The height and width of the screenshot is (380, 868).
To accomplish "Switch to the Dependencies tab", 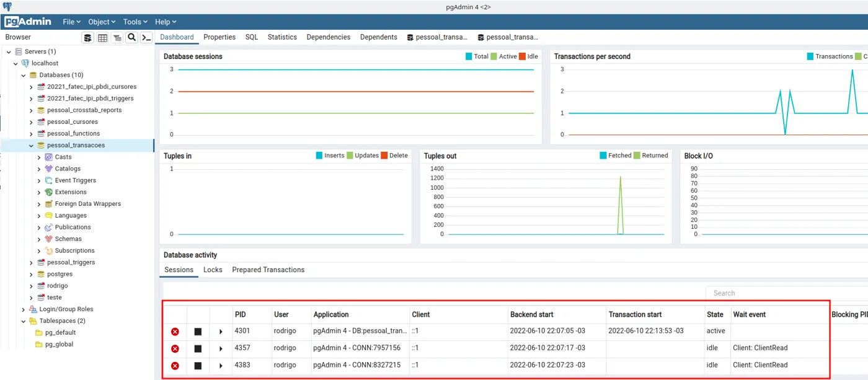I will (329, 37).
